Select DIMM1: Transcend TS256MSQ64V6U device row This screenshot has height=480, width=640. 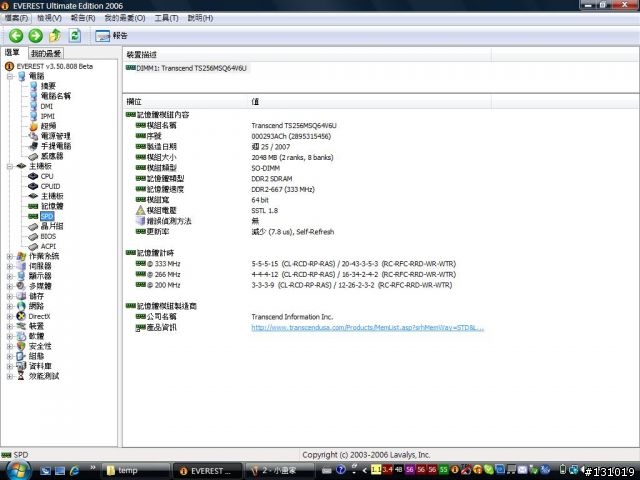coord(187,68)
